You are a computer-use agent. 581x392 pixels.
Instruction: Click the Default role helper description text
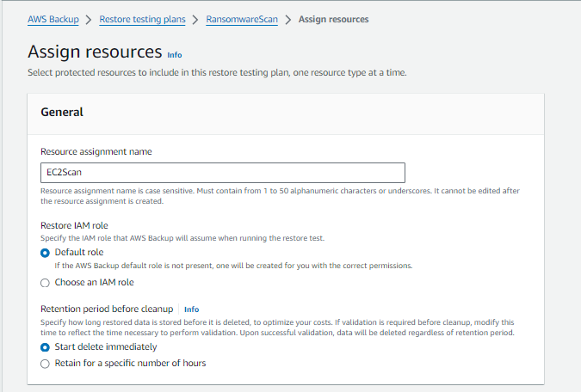point(232,266)
